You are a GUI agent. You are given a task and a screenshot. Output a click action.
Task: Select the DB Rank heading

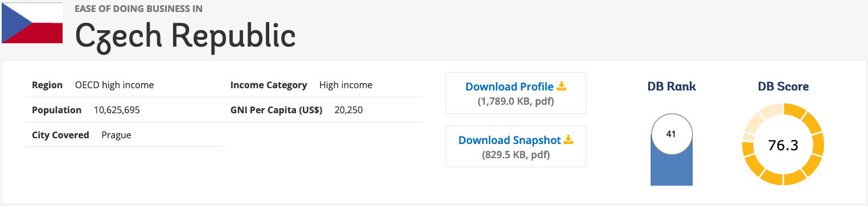(x=672, y=86)
